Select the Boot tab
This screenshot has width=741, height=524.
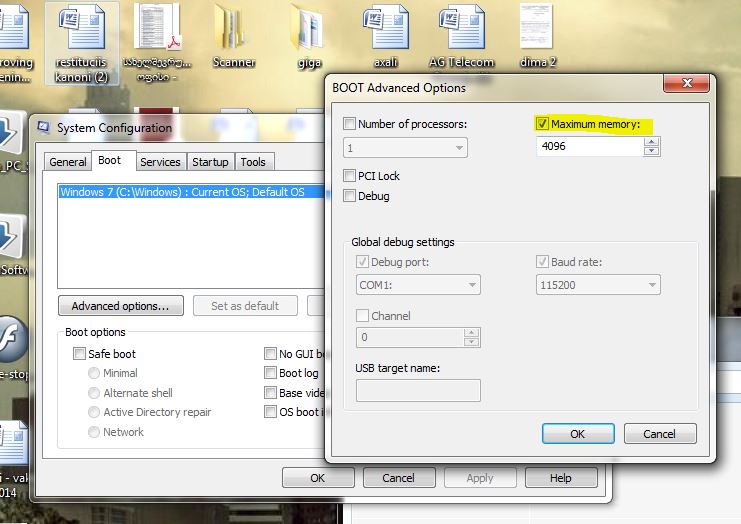point(110,160)
